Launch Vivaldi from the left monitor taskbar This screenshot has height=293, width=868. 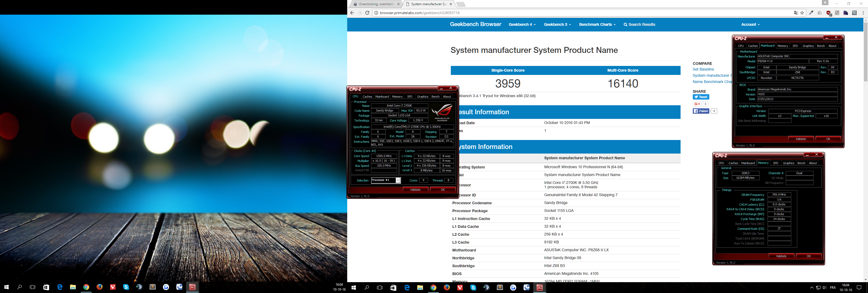pyautogui.click(x=113, y=287)
